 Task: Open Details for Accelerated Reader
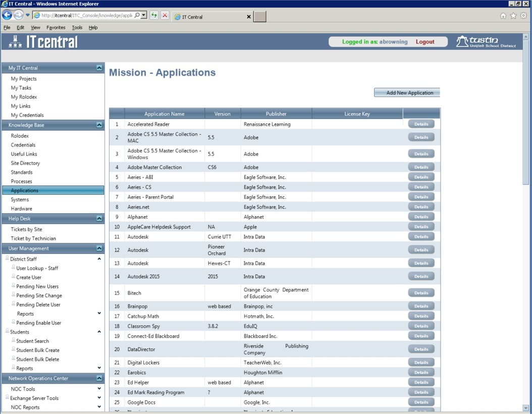pos(421,124)
